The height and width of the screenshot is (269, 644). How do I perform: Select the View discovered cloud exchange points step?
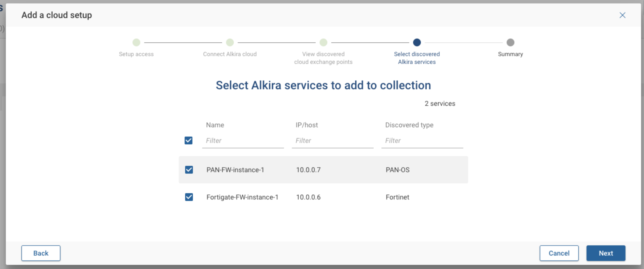(323, 42)
